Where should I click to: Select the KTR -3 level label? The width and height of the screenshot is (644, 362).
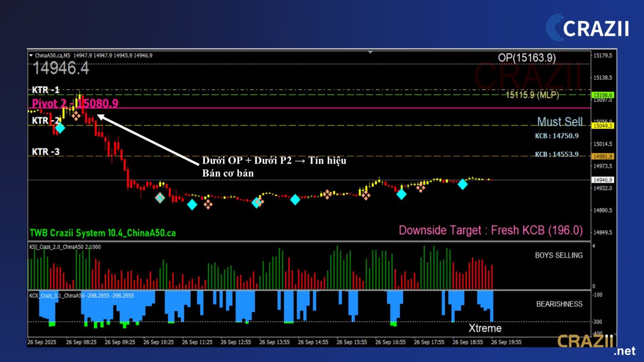(46, 152)
